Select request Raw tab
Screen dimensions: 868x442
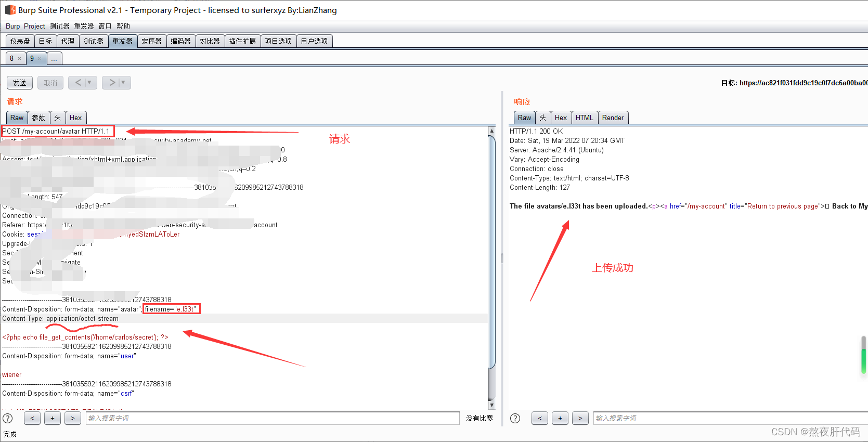(17, 118)
